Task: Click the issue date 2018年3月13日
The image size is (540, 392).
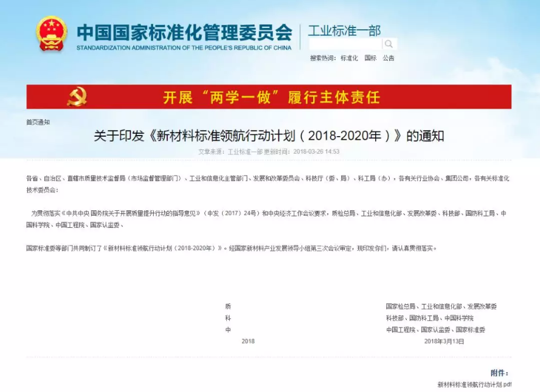Action: (x=445, y=342)
